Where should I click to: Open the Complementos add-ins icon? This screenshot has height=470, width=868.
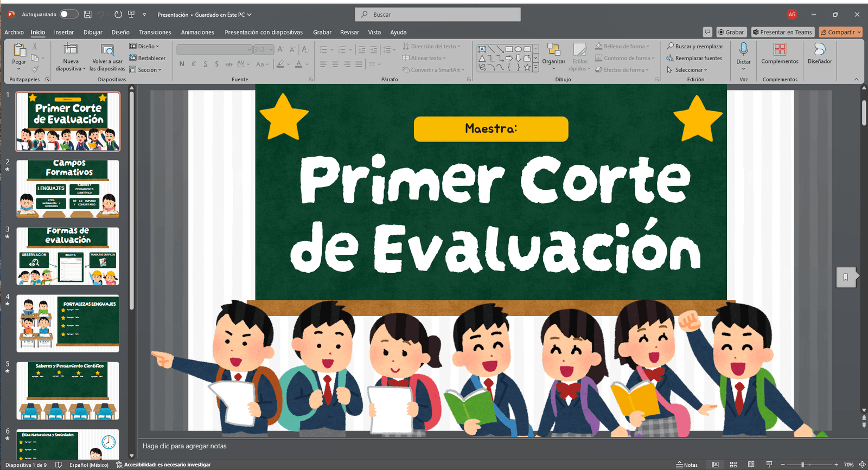point(780,50)
